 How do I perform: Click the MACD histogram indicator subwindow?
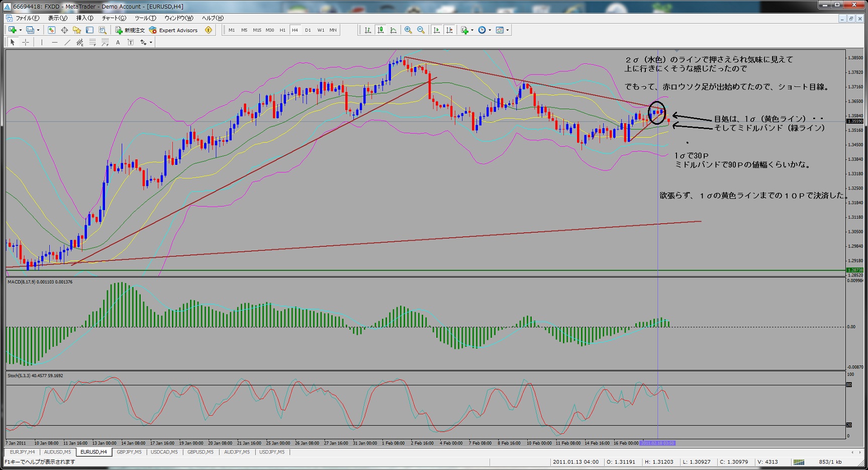[x=425, y=324]
